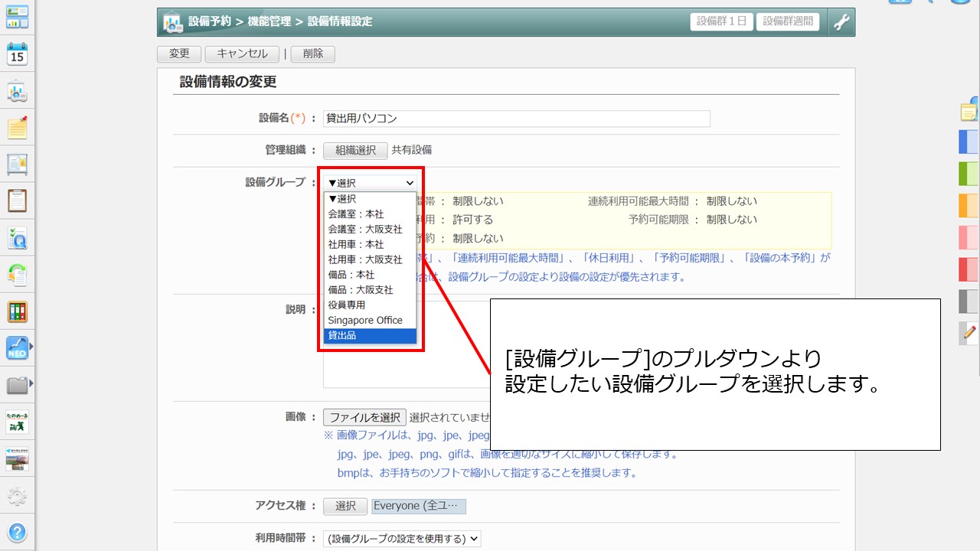980x551 pixels.
Task: Open the clipboard icon in the sidebar
Action: tap(17, 201)
